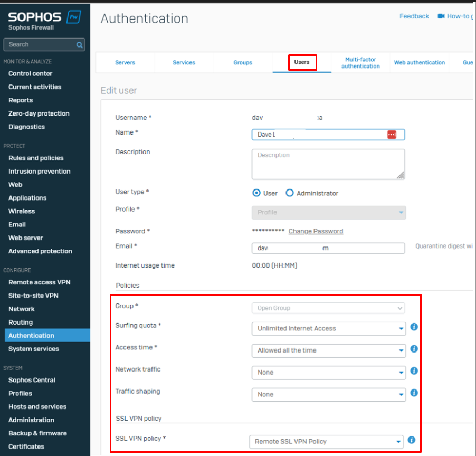Click the red password manager icon in Name field
Viewport: 476px width, 456px height.
click(391, 135)
